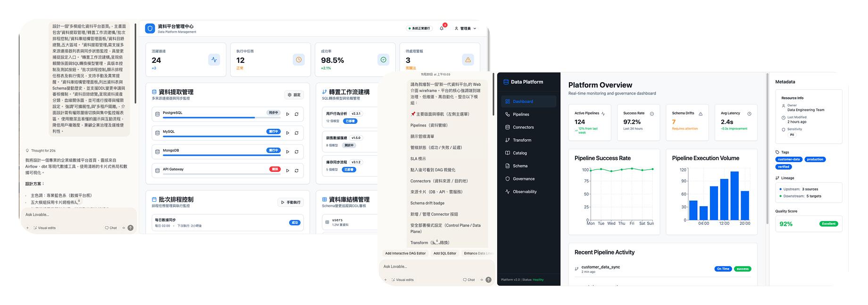Click the blue shield logo icon
Image resolution: width=868 pixels, height=305 pixels.
pos(150,28)
